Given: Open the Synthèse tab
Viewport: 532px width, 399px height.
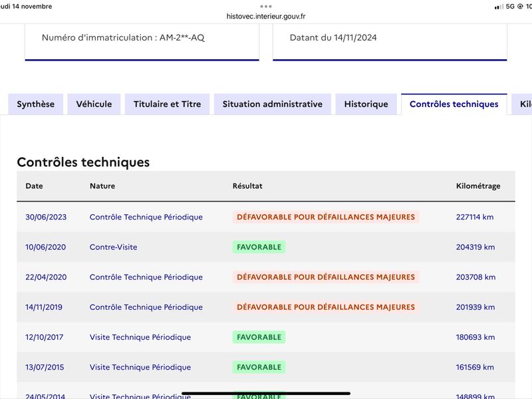Looking at the screenshot, I should pos(36,104).
